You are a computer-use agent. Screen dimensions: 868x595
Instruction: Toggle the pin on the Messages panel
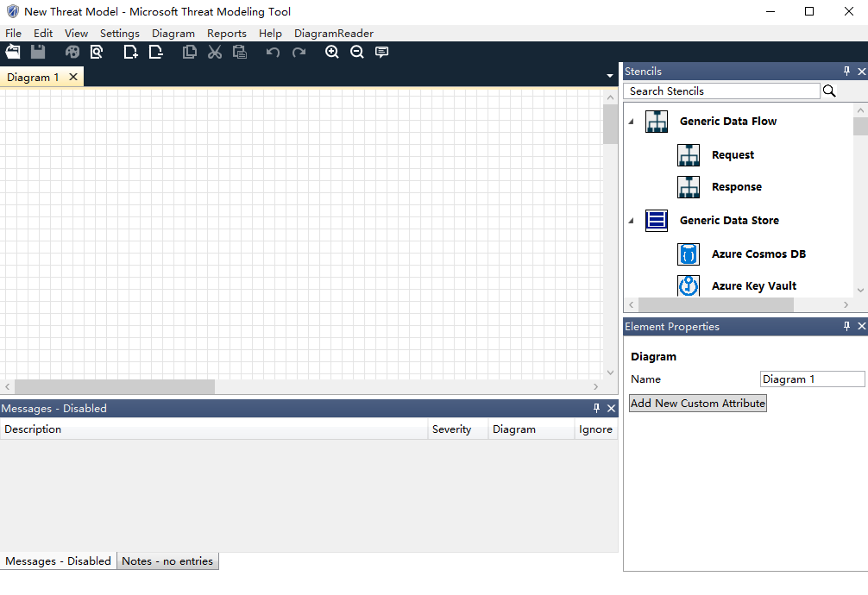[x=596, y=409]
